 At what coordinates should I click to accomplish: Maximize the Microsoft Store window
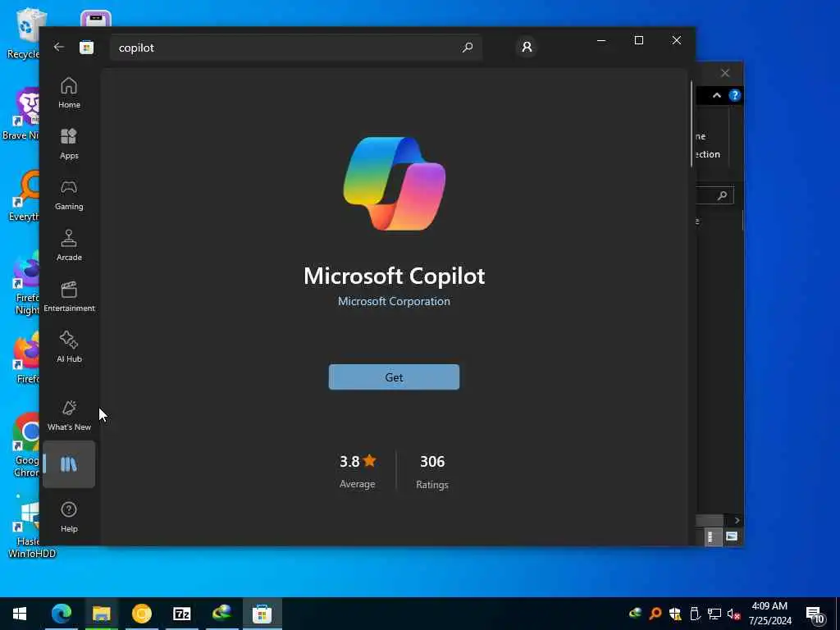point(638,41)
